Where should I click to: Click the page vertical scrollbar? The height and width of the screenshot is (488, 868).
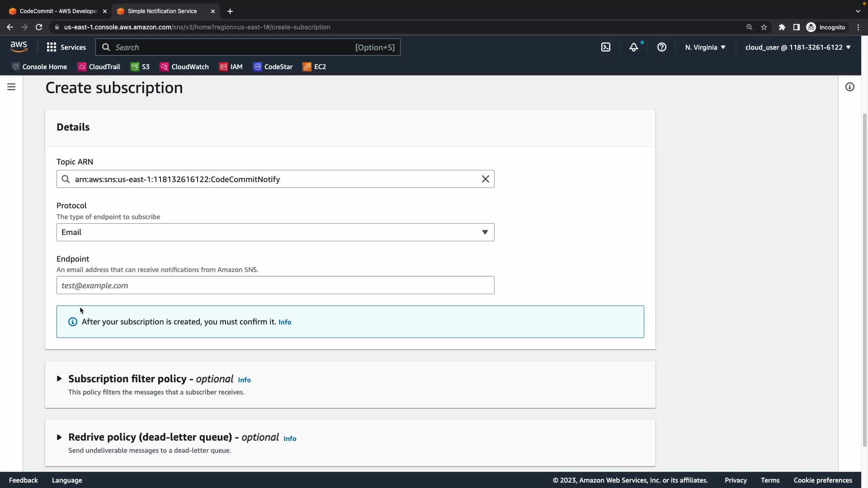tap(864, 271)
